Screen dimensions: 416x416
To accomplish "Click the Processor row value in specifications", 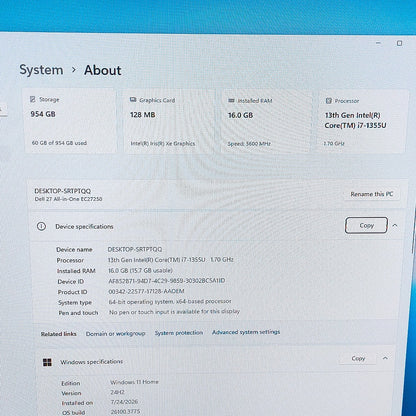I will [x=170, y=260].
